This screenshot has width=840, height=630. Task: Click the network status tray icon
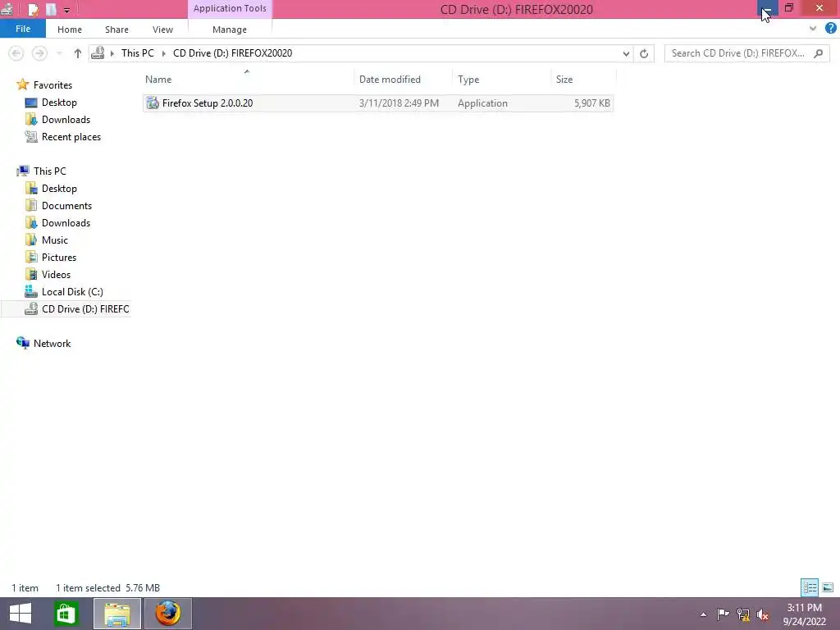pos(743,614)
